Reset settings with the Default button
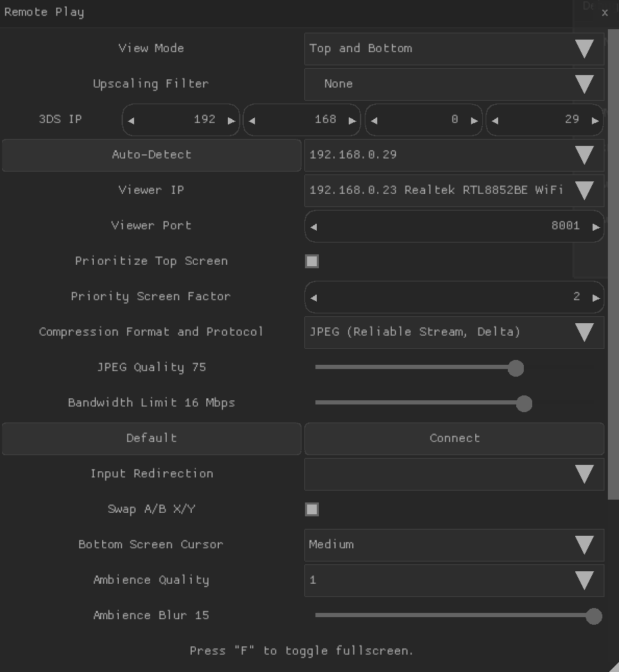Screen dimensions: 619x672 pos(151,439)
